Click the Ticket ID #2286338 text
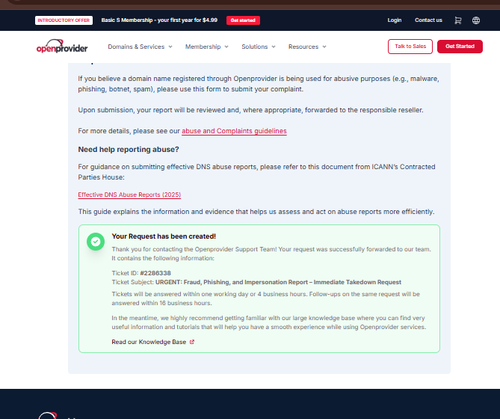500x419 pixels. tap(141, 273)
